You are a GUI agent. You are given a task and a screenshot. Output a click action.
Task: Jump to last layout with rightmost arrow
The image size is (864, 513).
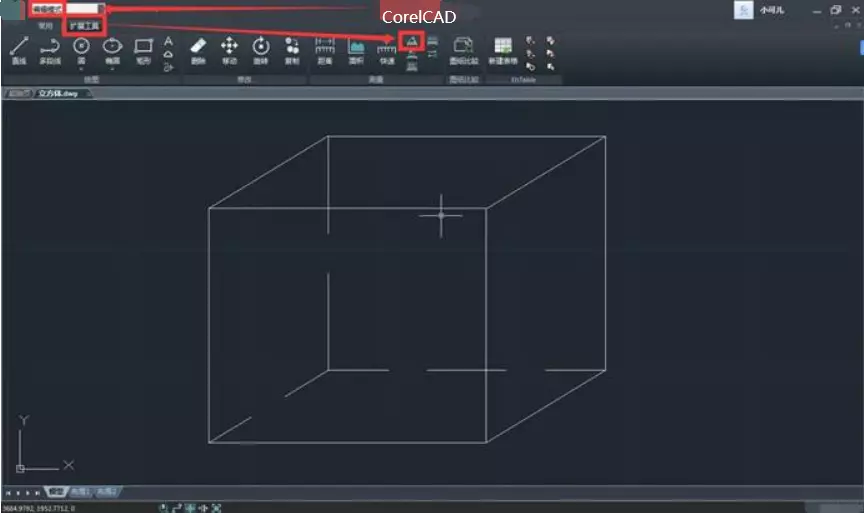37,493
